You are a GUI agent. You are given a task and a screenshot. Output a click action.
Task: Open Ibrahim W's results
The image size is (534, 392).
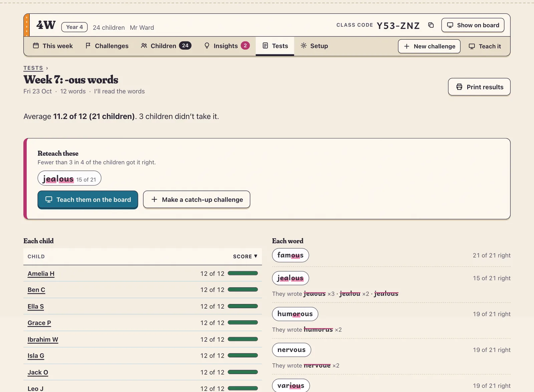[43, 340]
